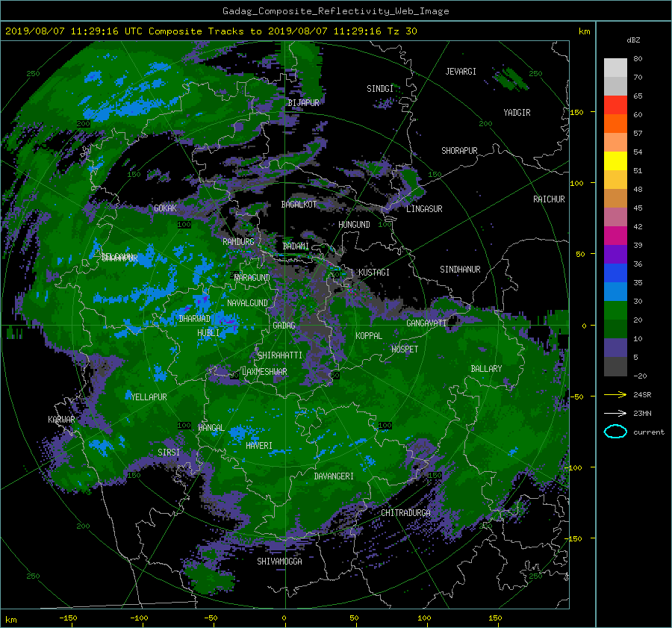Click the 'current' legend text
The image size is (672, 628).
pos(649,432)
